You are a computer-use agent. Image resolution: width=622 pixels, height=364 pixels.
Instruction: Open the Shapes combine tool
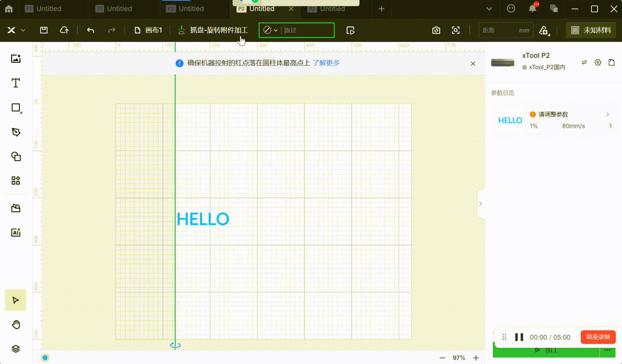16,156
